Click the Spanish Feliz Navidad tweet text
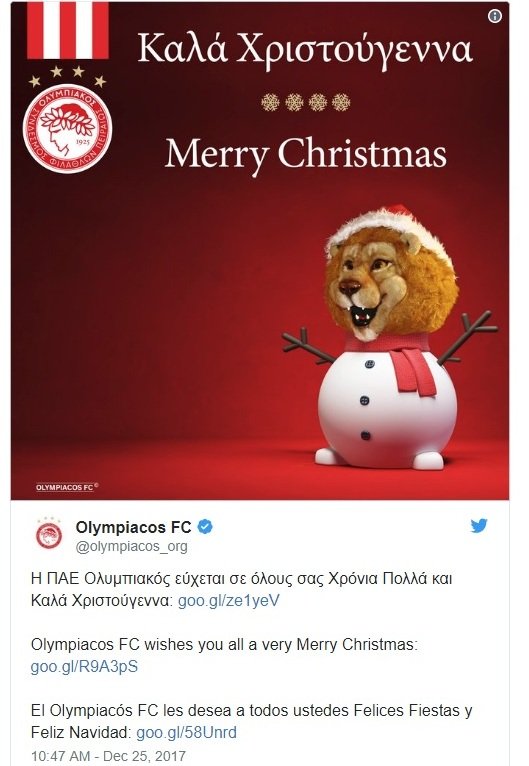This screenshot has width=529, height=766. 252,721
